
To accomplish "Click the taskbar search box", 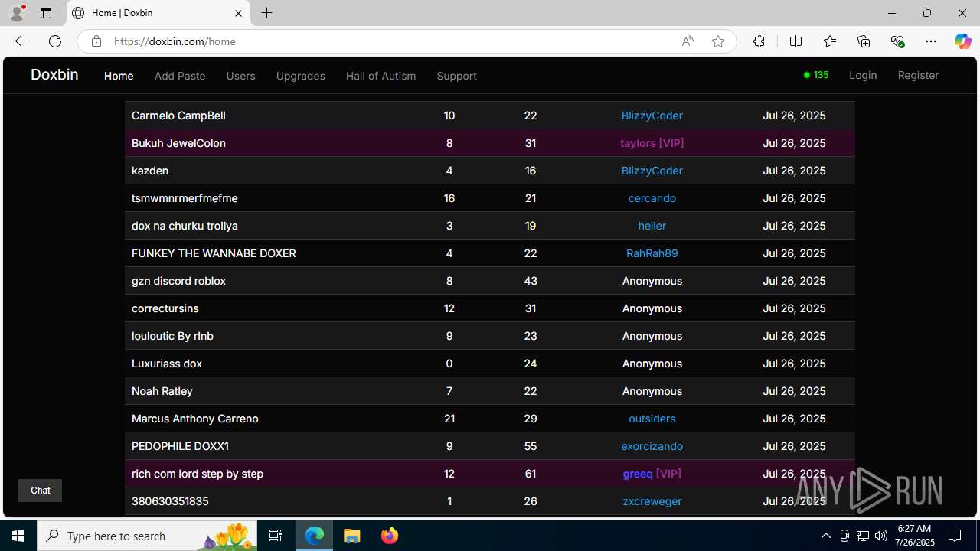I will point(148,536).
